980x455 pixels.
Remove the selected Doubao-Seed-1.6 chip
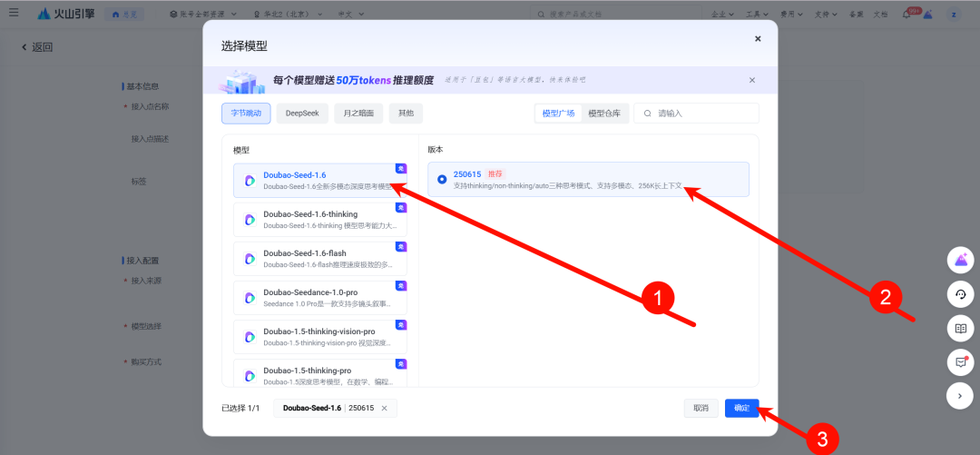click(385, 408)
